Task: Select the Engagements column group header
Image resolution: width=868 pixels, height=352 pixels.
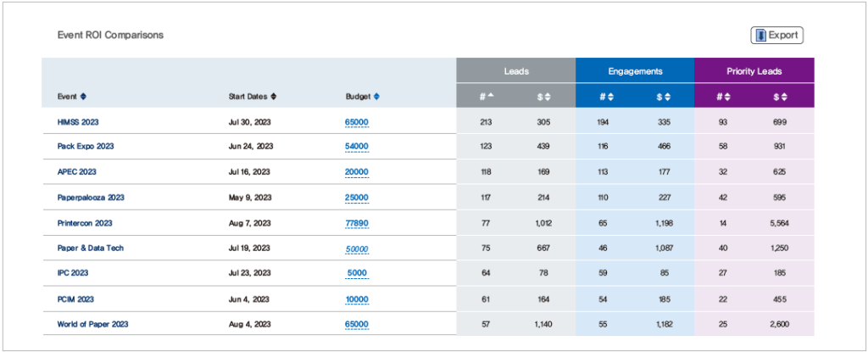Action: click(x=635, y=71)
